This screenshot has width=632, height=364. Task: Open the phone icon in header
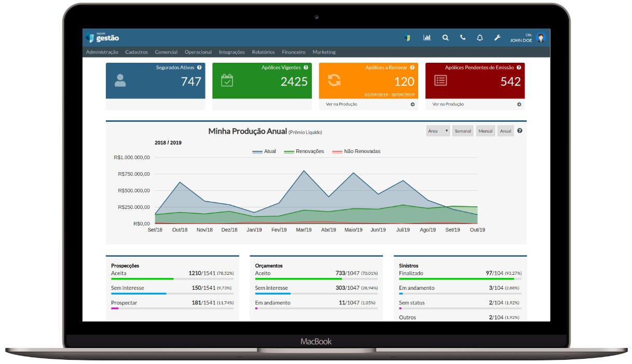click(x=462, y=38)
